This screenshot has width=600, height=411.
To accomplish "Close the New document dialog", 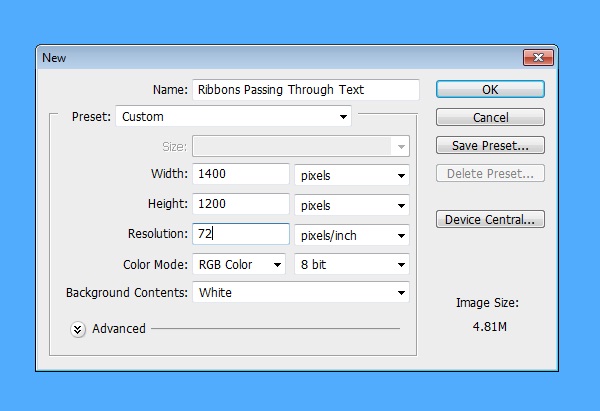I will [x=537, y=58].
